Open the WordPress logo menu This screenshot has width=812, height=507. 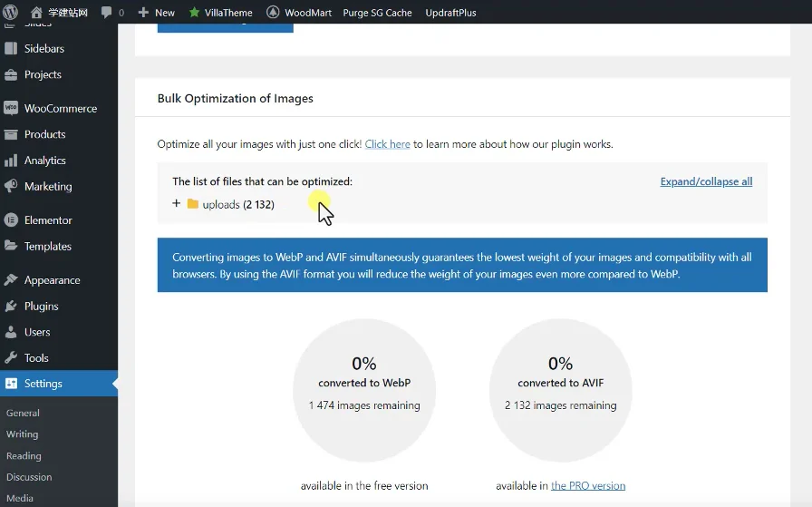pos(10,12)
